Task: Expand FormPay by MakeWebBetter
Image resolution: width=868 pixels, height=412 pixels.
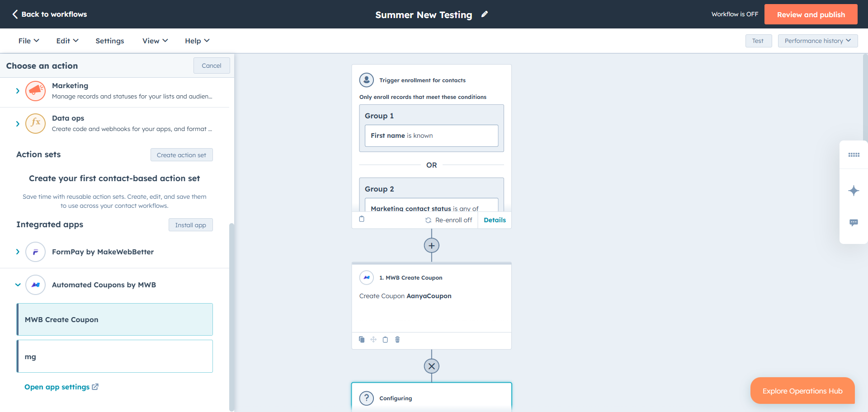Action: [x=18, y=252]
